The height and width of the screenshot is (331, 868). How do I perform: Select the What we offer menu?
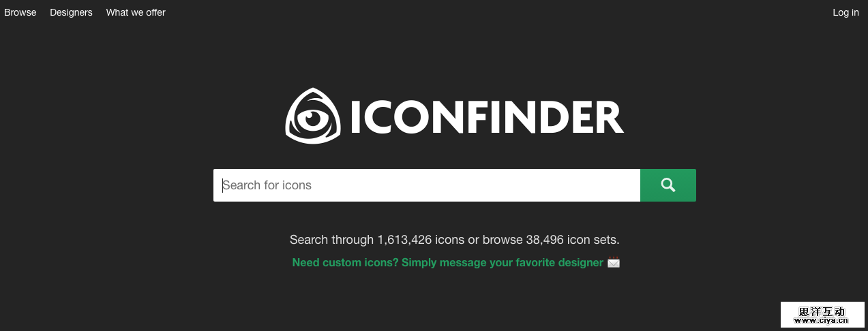[x=136, y=12]
